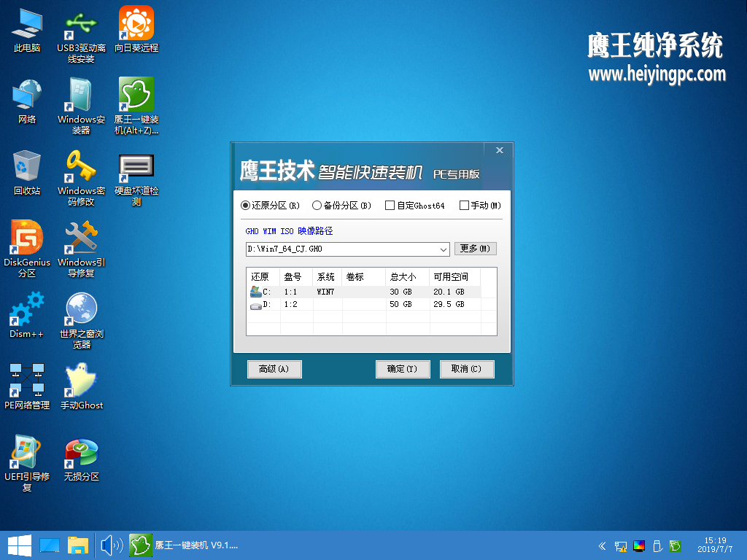The image size is (747, 560).
Task: Click the 取消(C) cancel button
Action: [x=466, y=369]
